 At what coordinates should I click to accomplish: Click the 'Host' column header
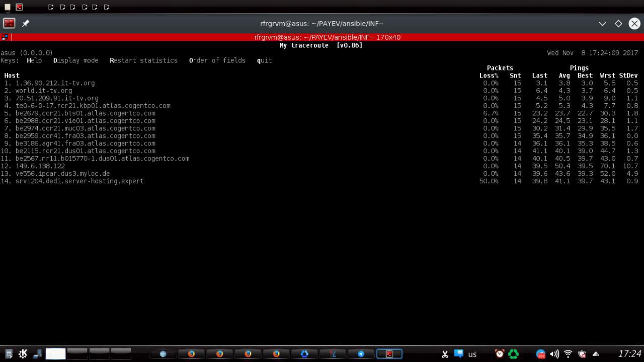pyautogui.click(x=12, y=76)
